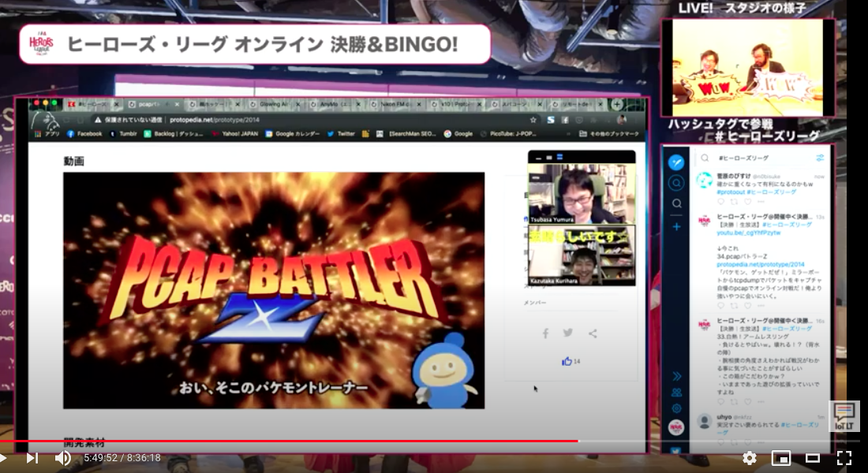The height and width of the screenshot is (473, 868).
Task: Share prototype page on Facebook
Action: tap(545, 333)
